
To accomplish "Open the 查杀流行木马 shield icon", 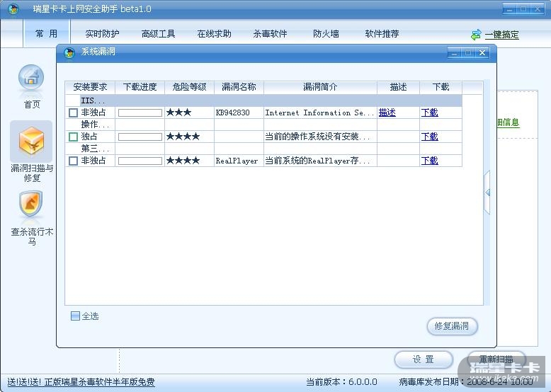I will click(x=31, y=204).
